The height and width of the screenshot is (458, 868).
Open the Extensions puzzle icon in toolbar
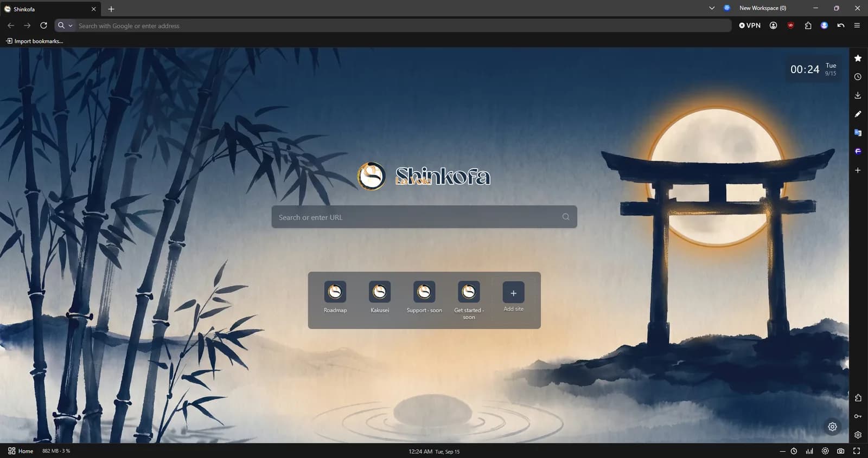(x=808, y=25)
